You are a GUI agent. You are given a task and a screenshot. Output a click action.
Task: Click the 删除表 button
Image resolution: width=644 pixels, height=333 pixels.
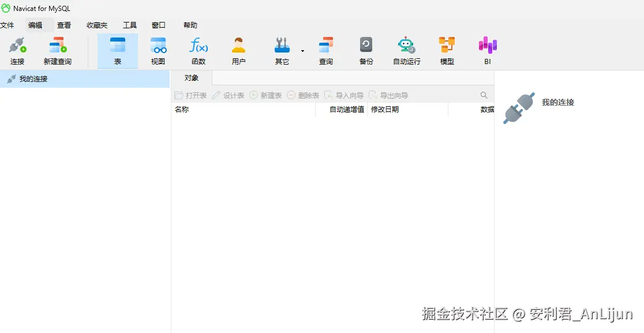tap(303, 95)
